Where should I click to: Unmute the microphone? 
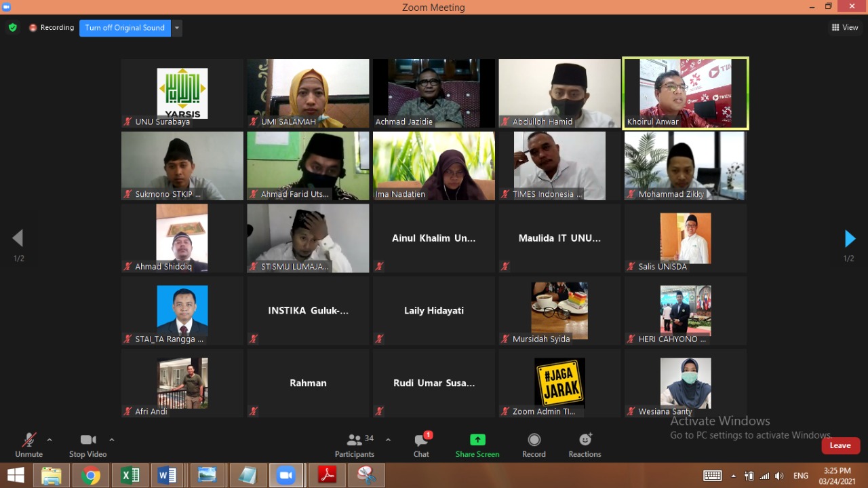(x=28, y=445)
